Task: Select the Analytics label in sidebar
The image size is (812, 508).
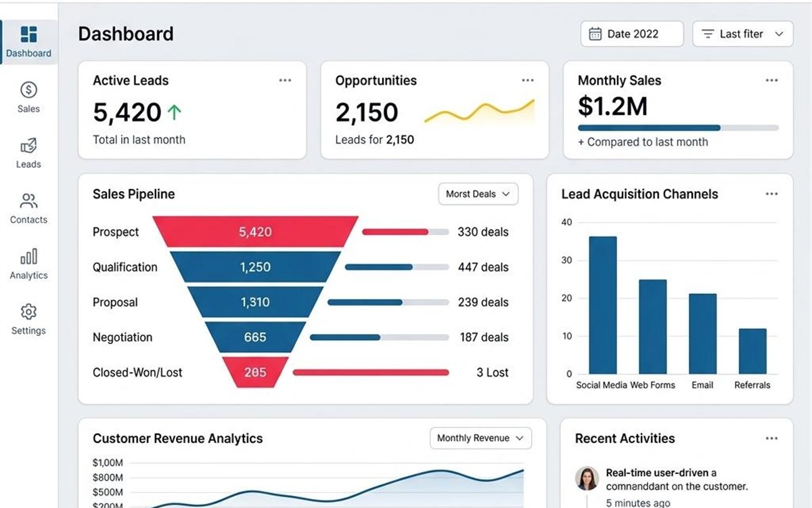Action: pos(28,276)
